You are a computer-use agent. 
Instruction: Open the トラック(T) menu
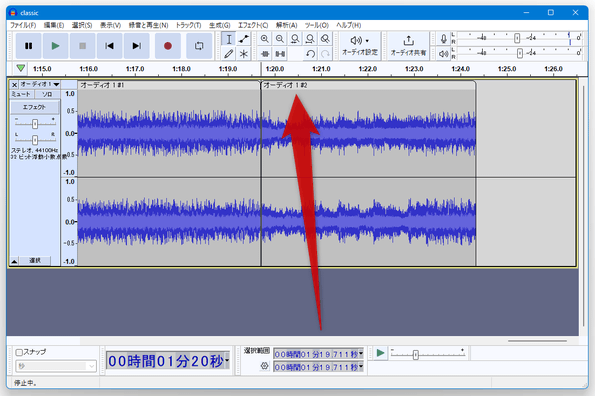pos(188,25)
